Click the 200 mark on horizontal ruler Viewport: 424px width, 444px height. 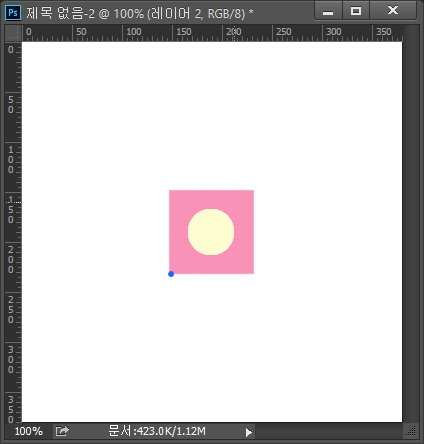[234, 32]
